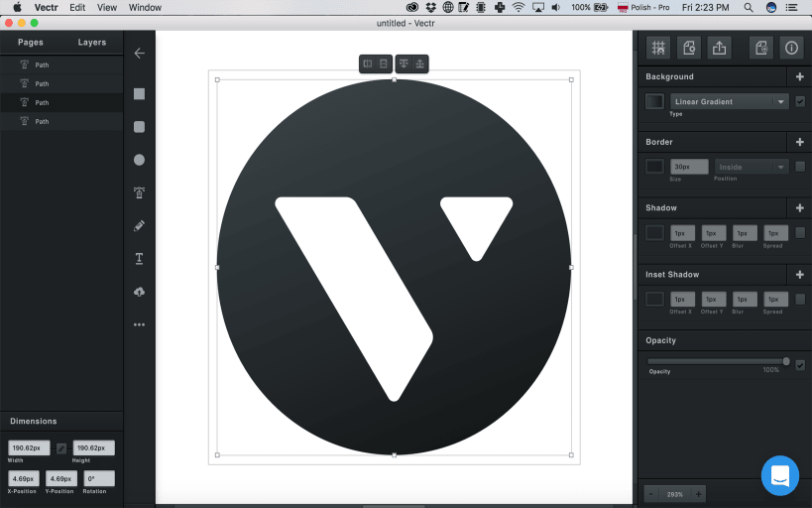
Task: Click the Width input field
Action: [x=29, y=447]
